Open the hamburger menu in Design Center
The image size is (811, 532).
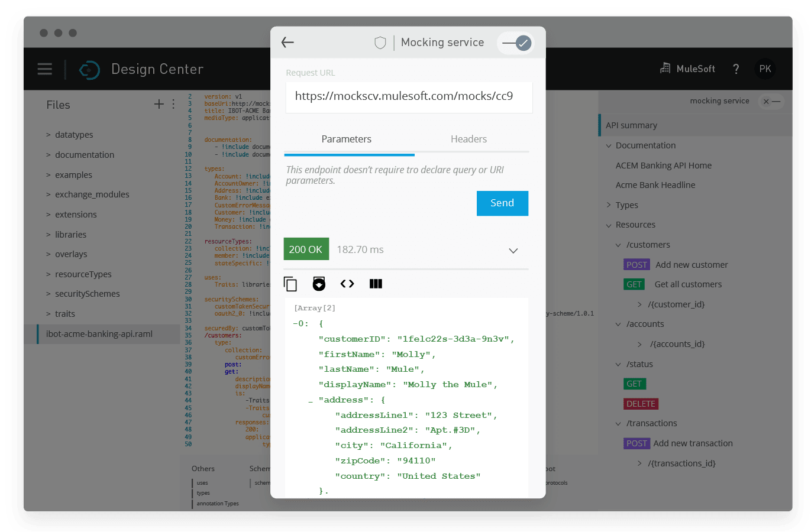44,69
